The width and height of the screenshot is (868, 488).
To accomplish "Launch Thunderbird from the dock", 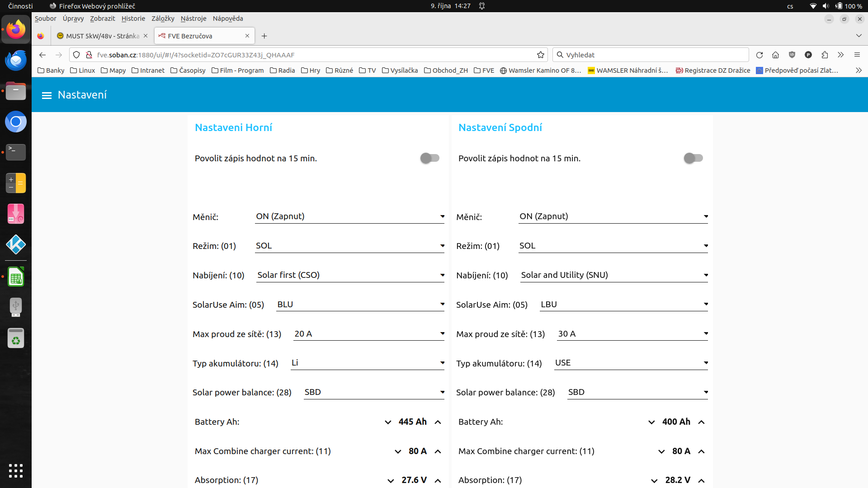I will coord(16,61).
